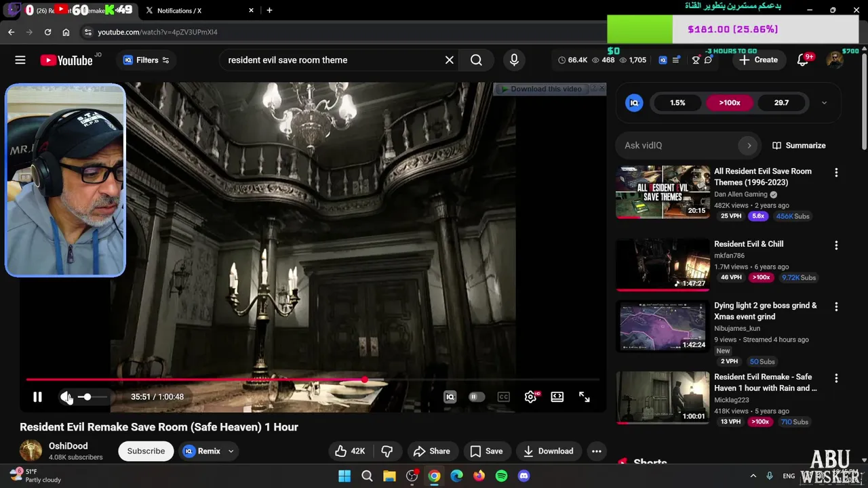Viewport: 868px width, 488px height.
Task: Click the Create button
Action: 758,60
